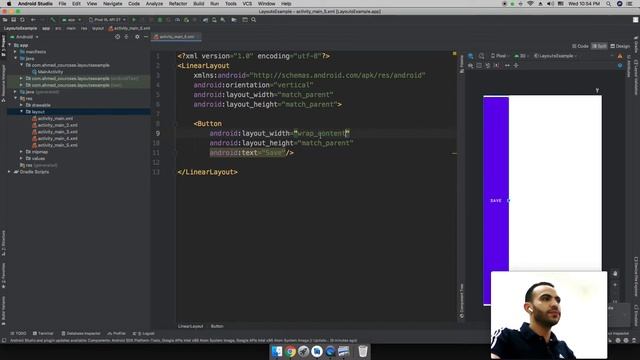Open the Navigate menu
The height and width of the screenshot is (360, 640).
point(112,4)
